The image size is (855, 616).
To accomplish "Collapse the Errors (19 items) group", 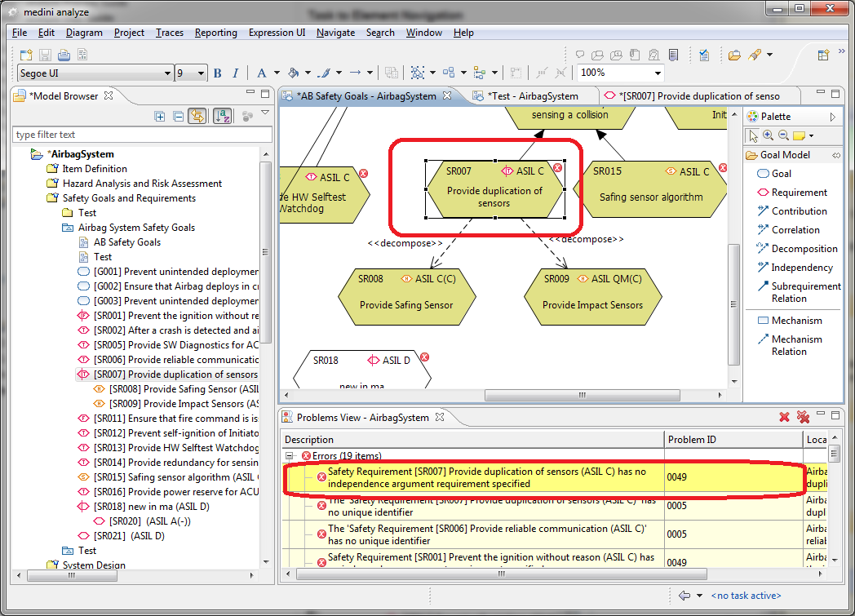I will pos(290,456).
